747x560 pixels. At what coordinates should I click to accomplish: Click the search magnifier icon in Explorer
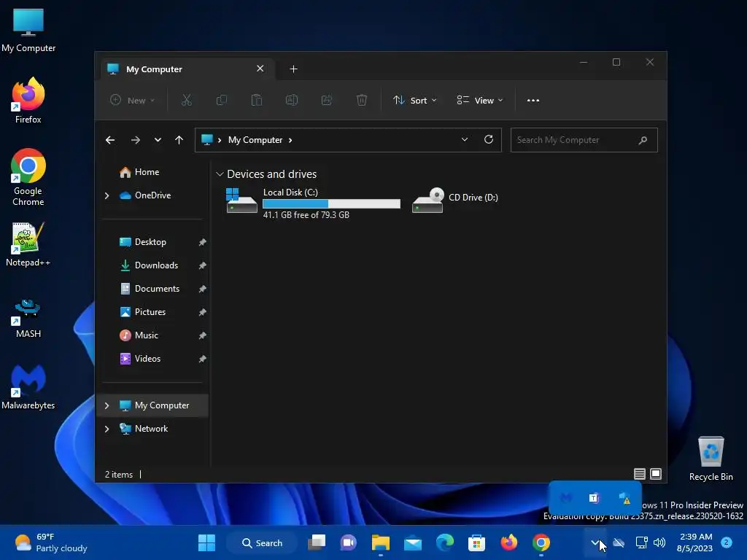click(x=643, y=140)
